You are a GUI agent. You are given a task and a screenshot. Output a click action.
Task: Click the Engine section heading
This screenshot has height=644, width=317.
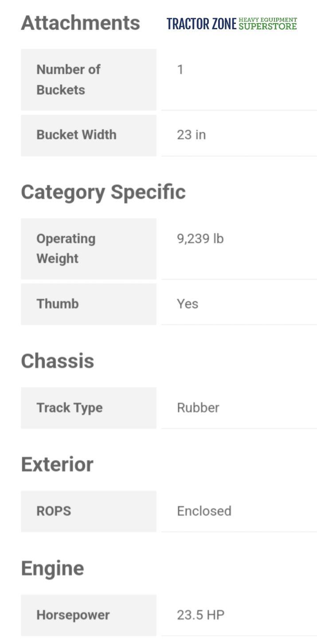[52, 569]
